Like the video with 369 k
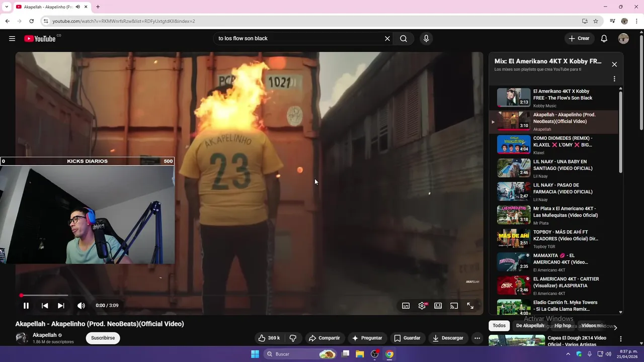 (x=269, y=338)
